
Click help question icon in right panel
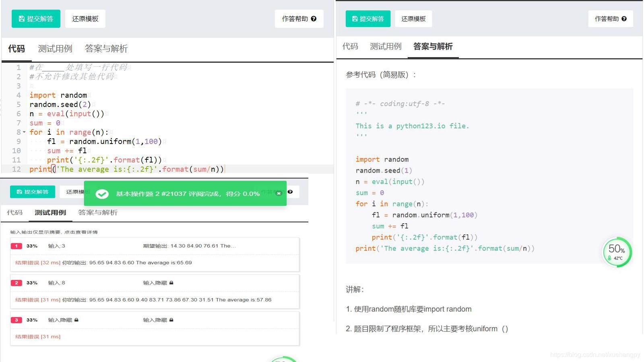point(624,19)
